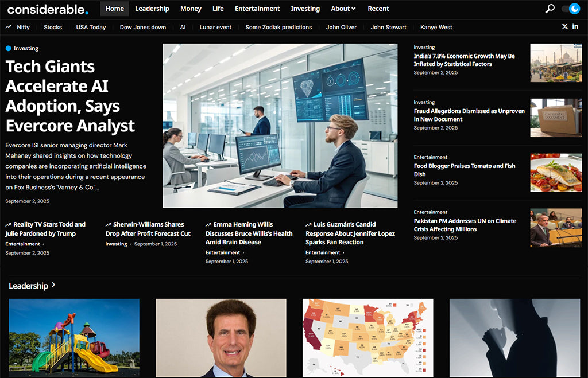Select the Stocks trending topic
588x378 pixels.
pyautogui.click(x=53, y=27)
